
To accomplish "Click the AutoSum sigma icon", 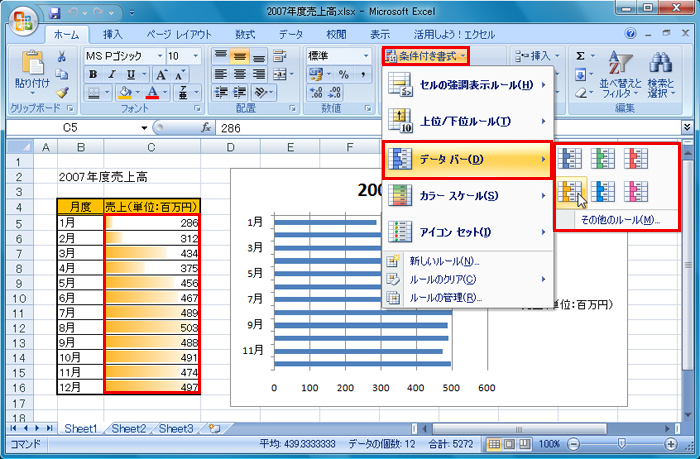I will (x=580, y=56).
